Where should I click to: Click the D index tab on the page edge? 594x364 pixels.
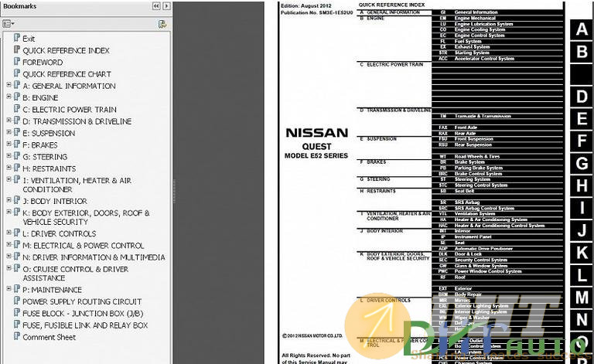pos(582,97)
